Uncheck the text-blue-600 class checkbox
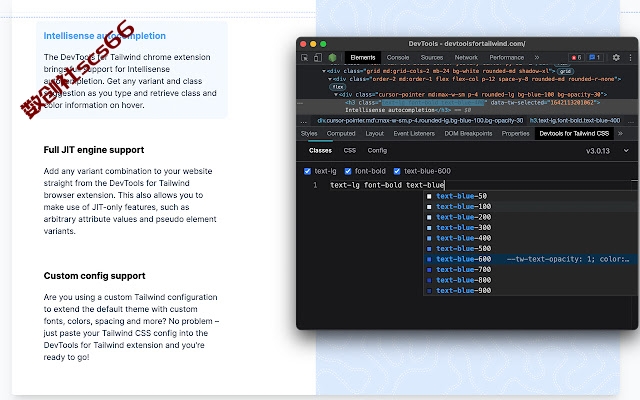The height and width of the screenshot is (400, 640). (x=397, y=171)
